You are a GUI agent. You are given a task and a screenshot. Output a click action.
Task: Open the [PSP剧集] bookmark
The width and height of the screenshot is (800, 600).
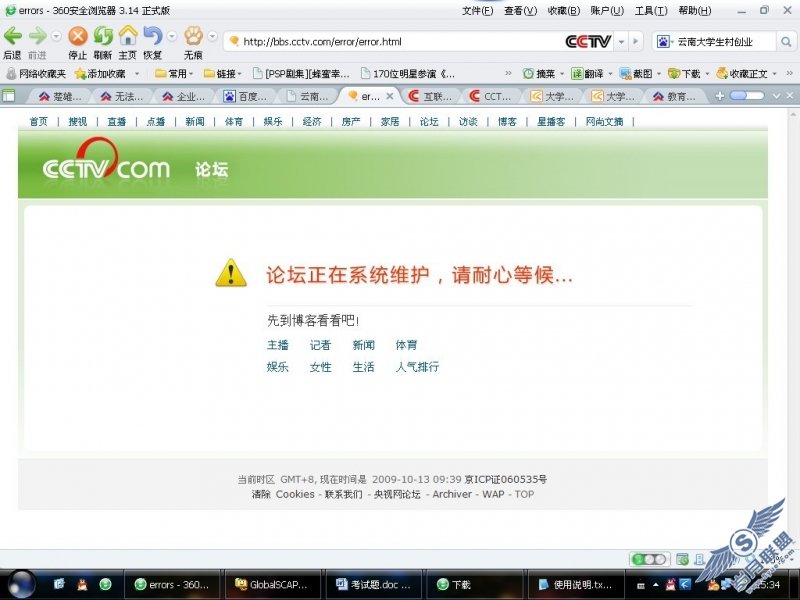click(302, 74)
